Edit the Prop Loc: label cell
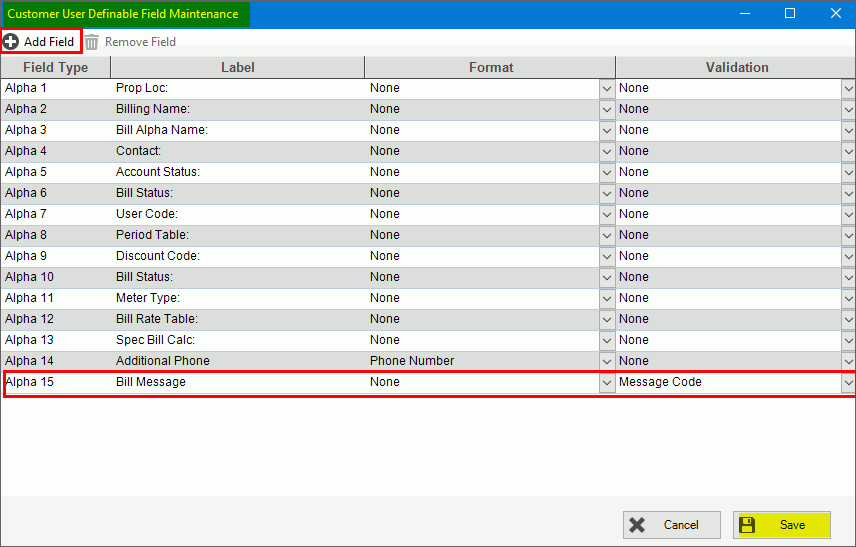856x547 pixels. pyautogui.click(x=237, y=88)
